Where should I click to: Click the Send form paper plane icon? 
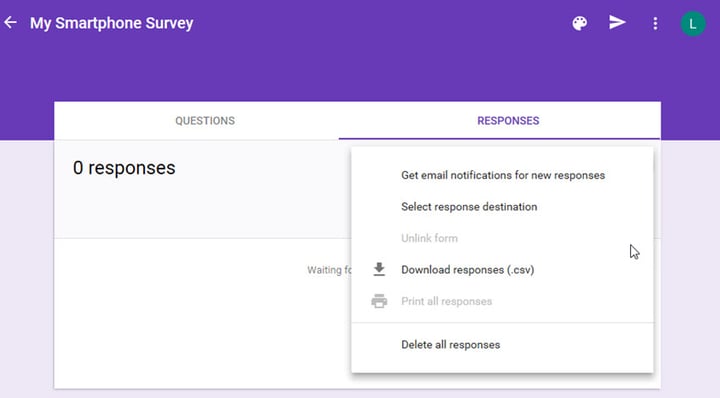[617, 22]
